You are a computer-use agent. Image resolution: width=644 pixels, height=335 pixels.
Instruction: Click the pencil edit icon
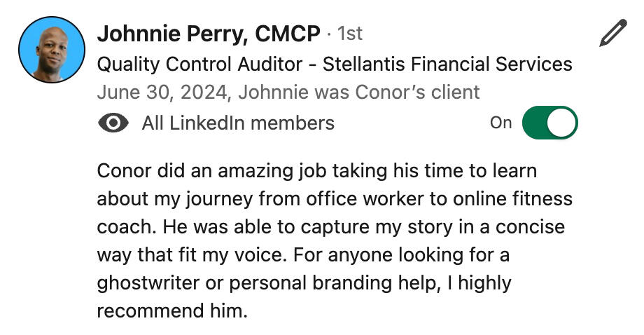[x=612, y=34]
